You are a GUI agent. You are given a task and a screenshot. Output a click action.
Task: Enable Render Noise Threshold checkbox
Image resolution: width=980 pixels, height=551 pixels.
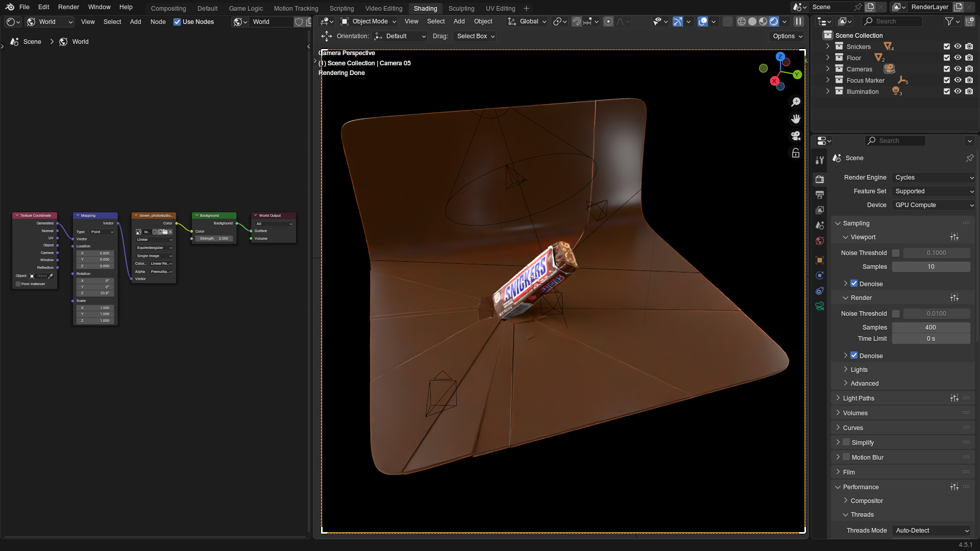[x=896, y=314]
